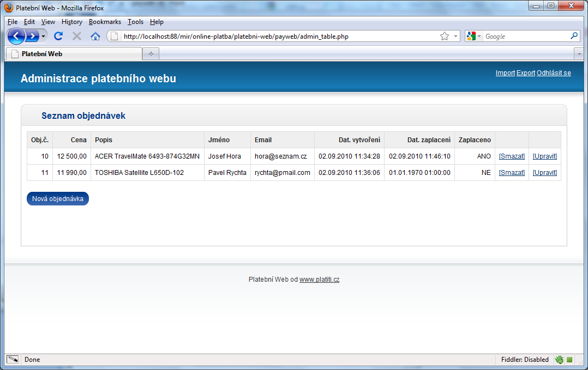Open the Google search engine dropdown
Image resolution: width=588 pixels, height=370 pixels.
click(x=475, y=37)
